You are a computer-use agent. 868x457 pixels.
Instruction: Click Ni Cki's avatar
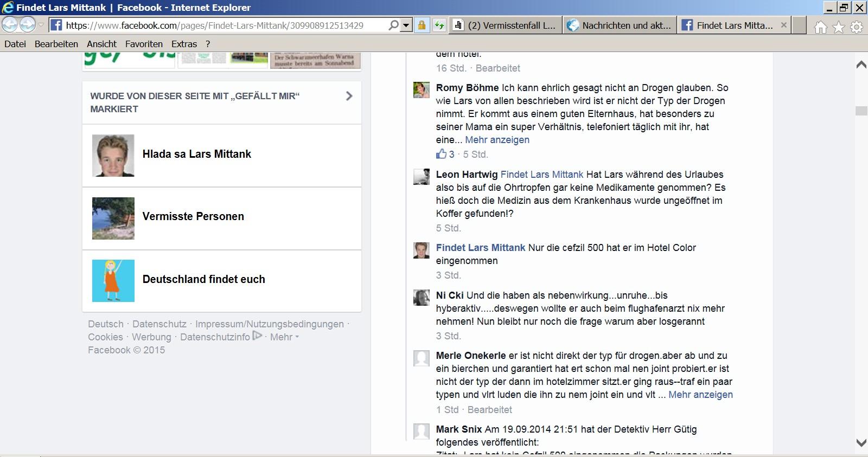pyautogui.click(x=422, y=298)
